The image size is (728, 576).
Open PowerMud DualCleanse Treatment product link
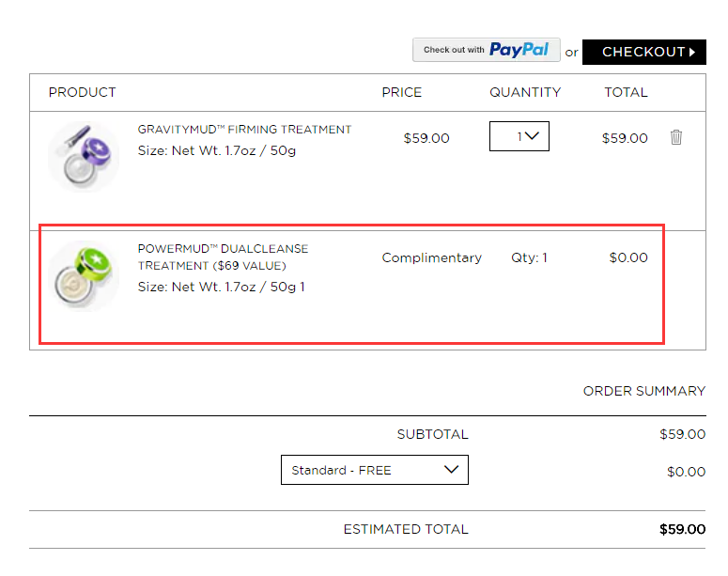coord(223,257)
